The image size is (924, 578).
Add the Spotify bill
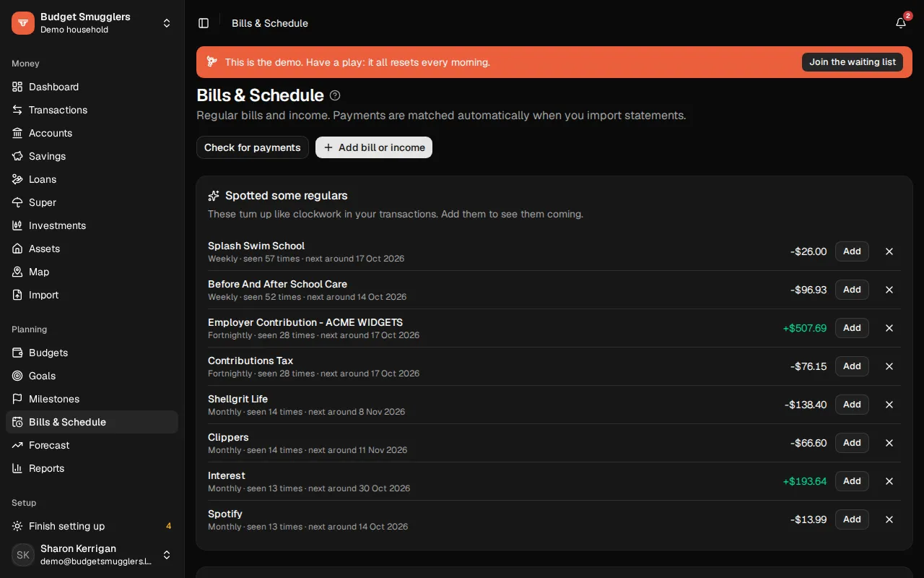pyautogui.click(x=852, y=519)
